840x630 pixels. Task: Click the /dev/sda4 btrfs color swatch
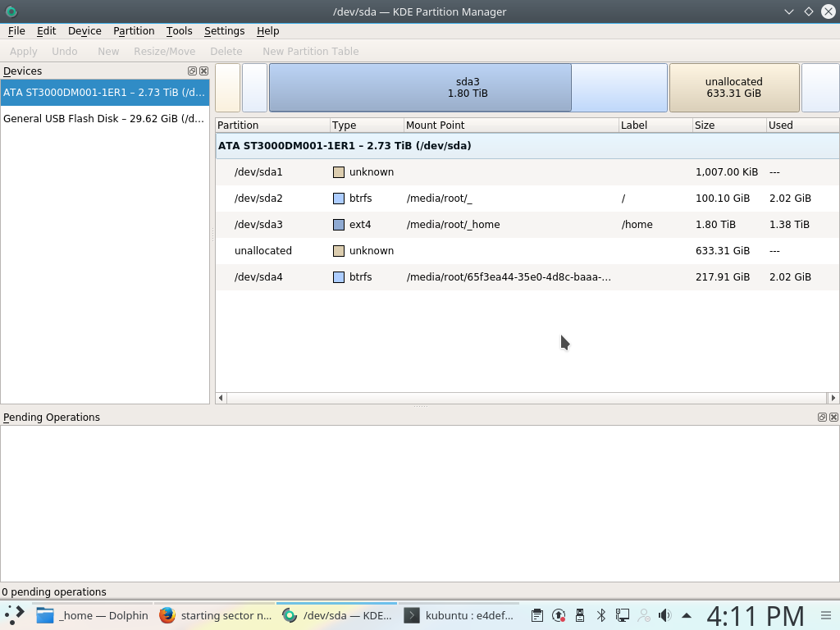pyautogui.click(x=339, y=277)
